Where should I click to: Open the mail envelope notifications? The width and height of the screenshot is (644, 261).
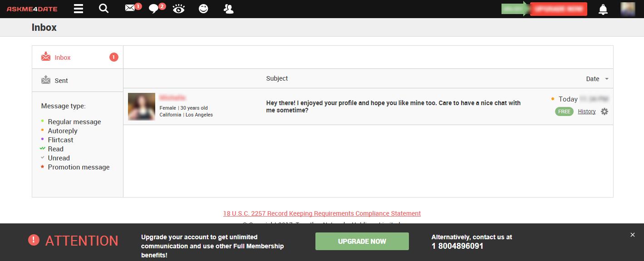(x=131, y=8)
